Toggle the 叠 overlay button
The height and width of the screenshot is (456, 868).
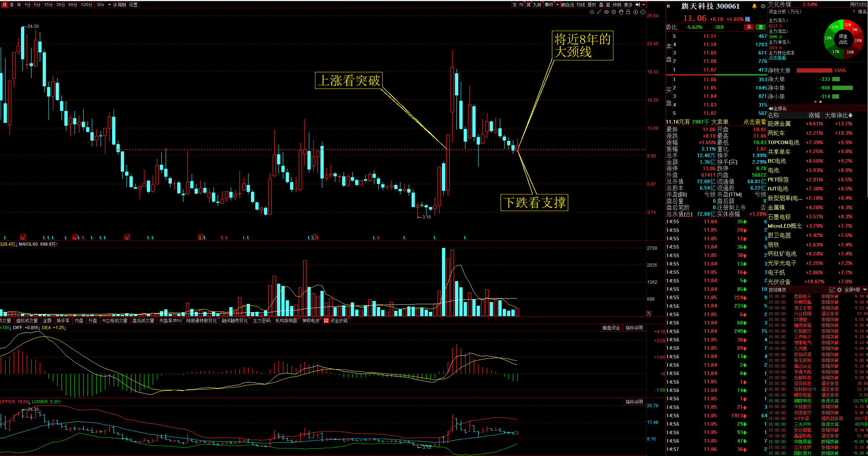pyautogui.click(x=601, y=5)
